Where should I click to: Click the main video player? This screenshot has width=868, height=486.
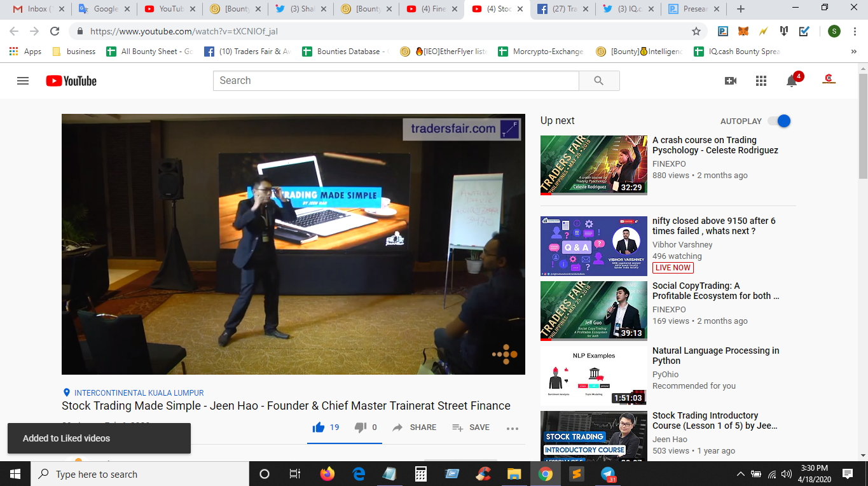[293, 244]
